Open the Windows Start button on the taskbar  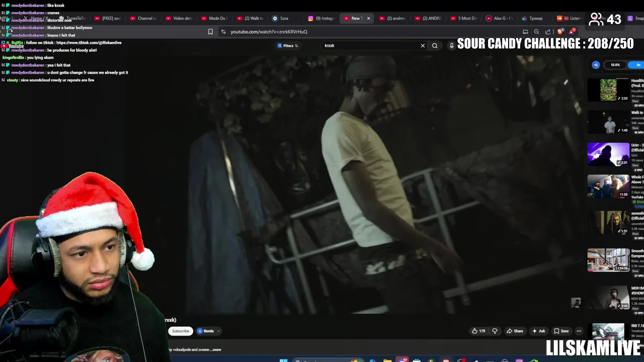(x=283, y=360)
